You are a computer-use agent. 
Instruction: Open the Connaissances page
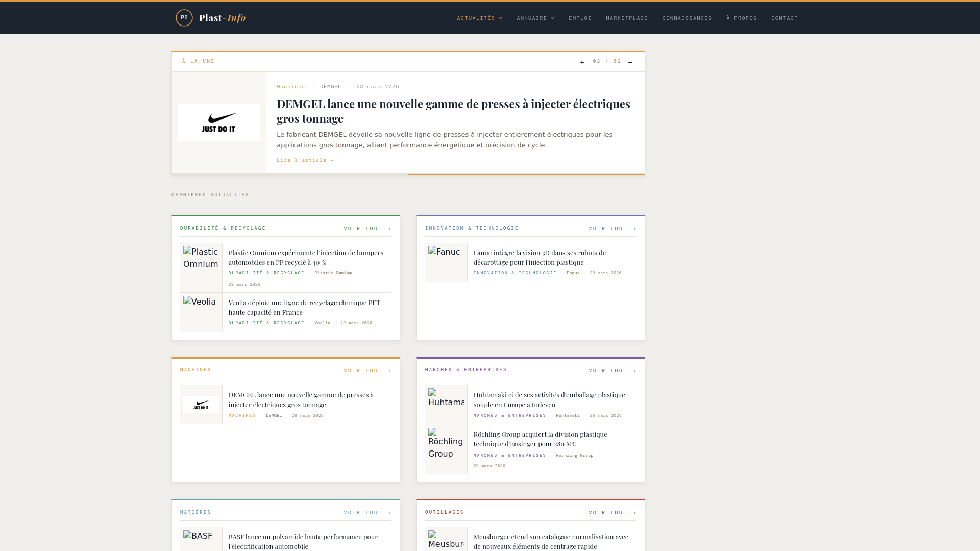click(687, 18)
